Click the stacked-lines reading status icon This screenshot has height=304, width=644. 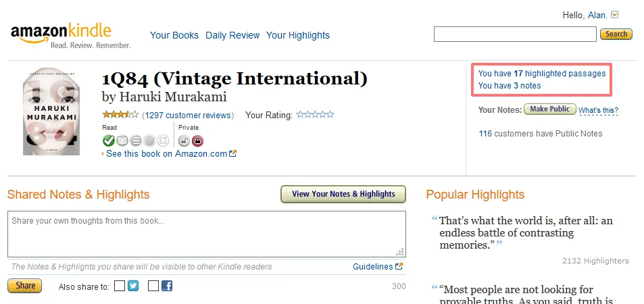pos(135,141)
